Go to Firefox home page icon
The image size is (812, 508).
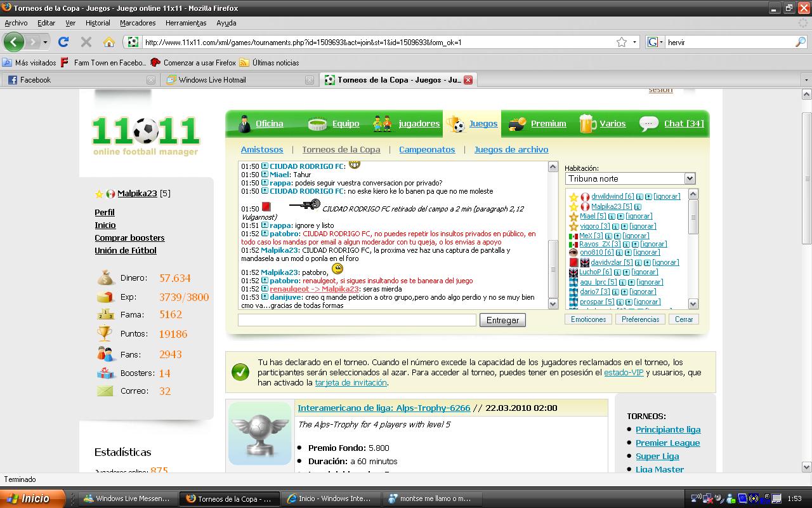tap(109, 42)
